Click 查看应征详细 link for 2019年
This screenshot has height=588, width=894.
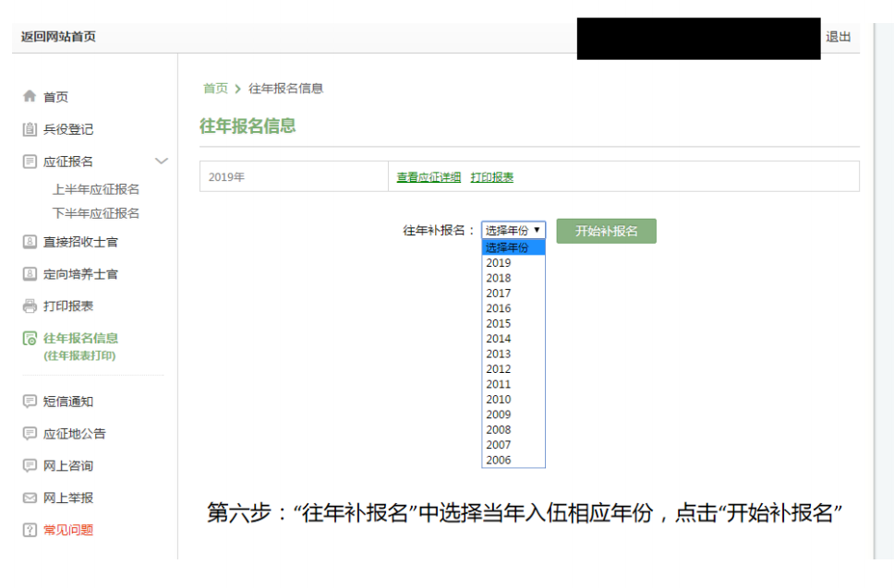tap(429, 177)
